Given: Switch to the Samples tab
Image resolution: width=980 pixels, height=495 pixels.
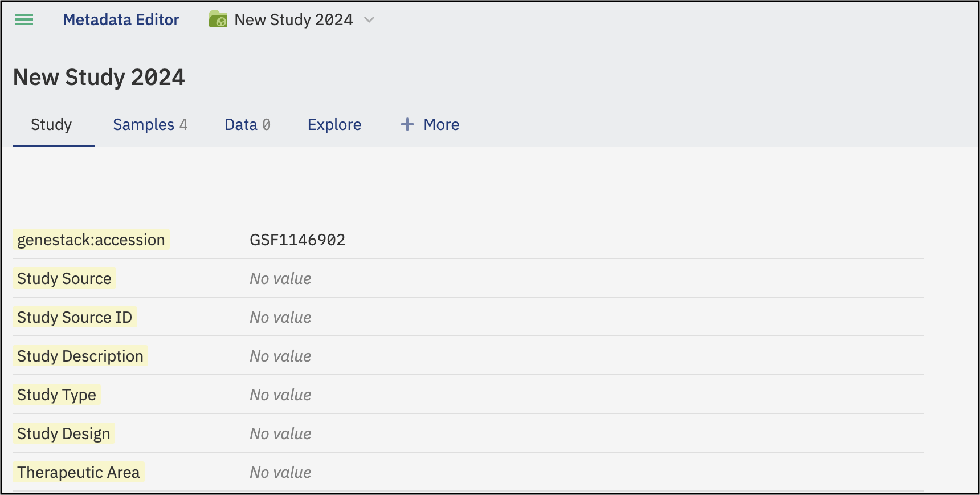Looking at the screenshot, I should [150, 125].
